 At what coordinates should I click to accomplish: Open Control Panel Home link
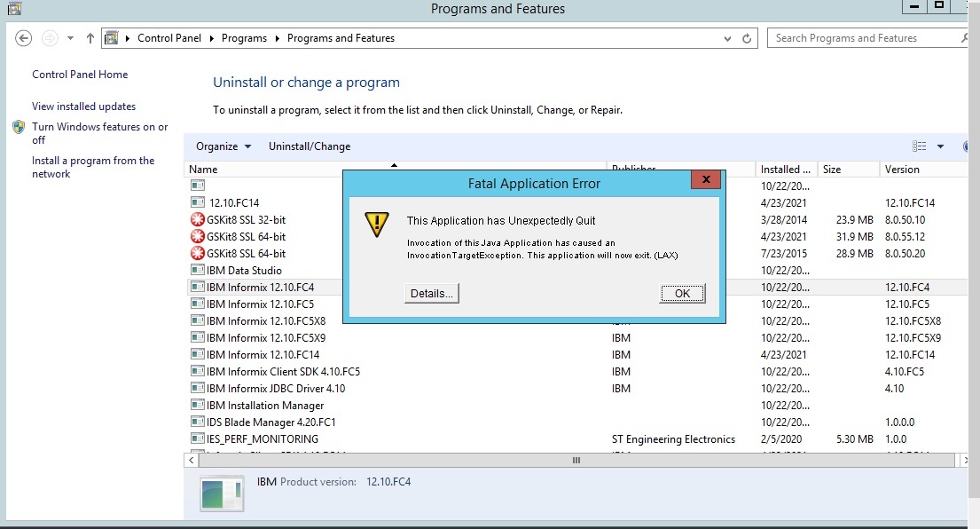(80, 75)
